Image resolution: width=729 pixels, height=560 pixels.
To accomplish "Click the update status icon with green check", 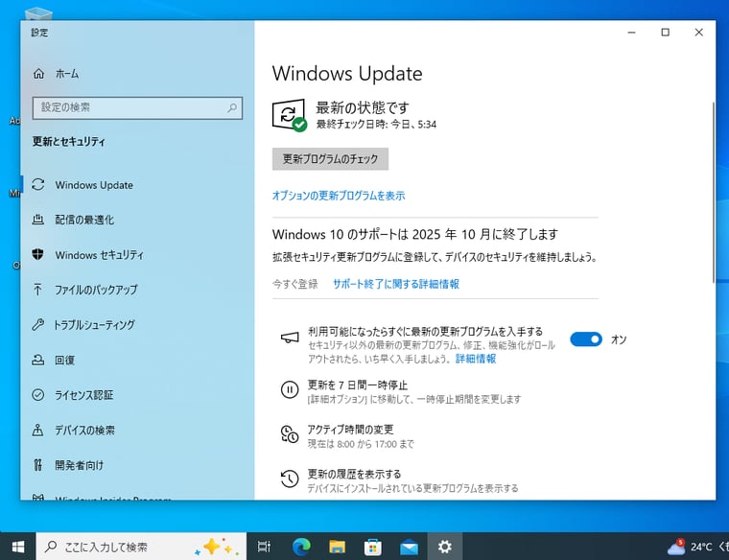I will coord(289,115).
